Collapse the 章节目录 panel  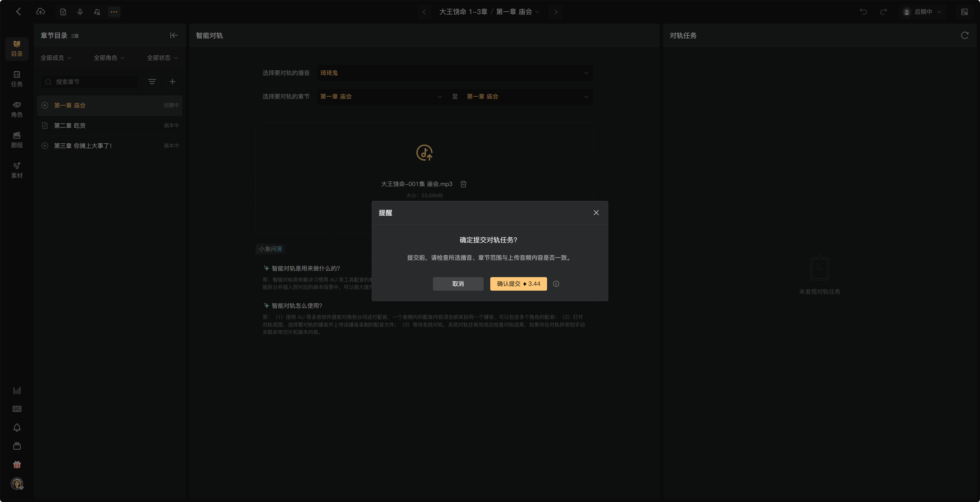(x=174, y=35)
